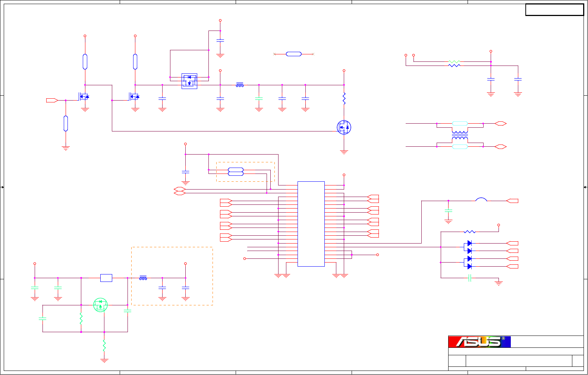Click the ferrite bead on the upper power rail
588x375 pixels.
240,85
